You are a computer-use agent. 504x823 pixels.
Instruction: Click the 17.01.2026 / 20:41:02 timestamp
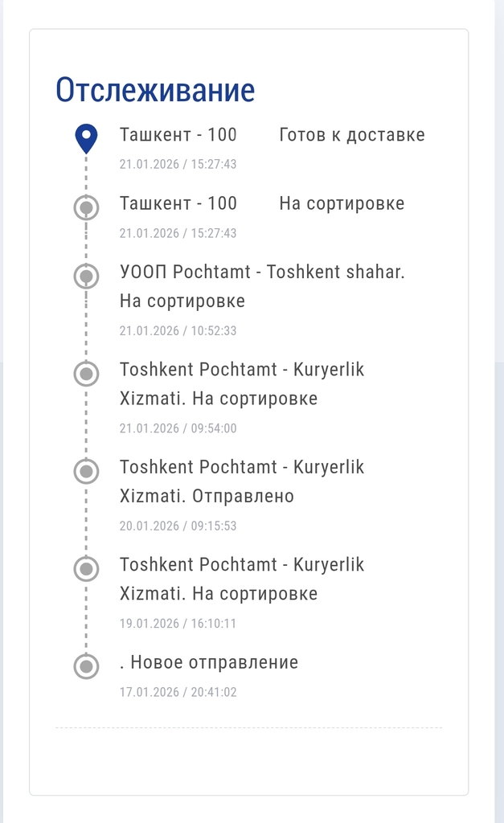[178, 691]
